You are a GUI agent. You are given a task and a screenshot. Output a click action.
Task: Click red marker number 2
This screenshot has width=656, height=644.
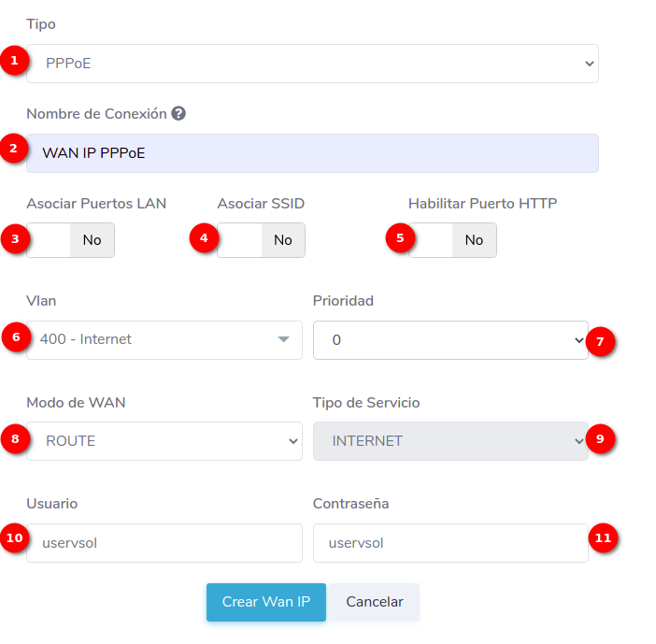pos(14,148)
